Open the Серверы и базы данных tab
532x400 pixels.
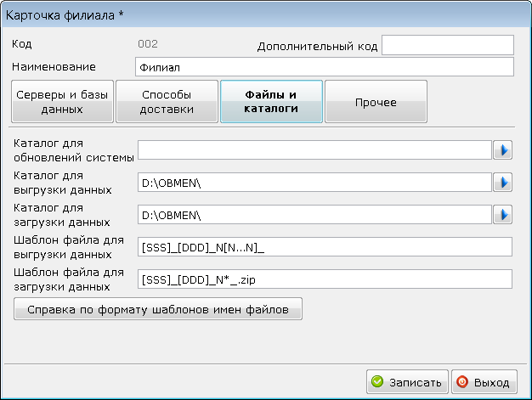[x=62, y=101]
